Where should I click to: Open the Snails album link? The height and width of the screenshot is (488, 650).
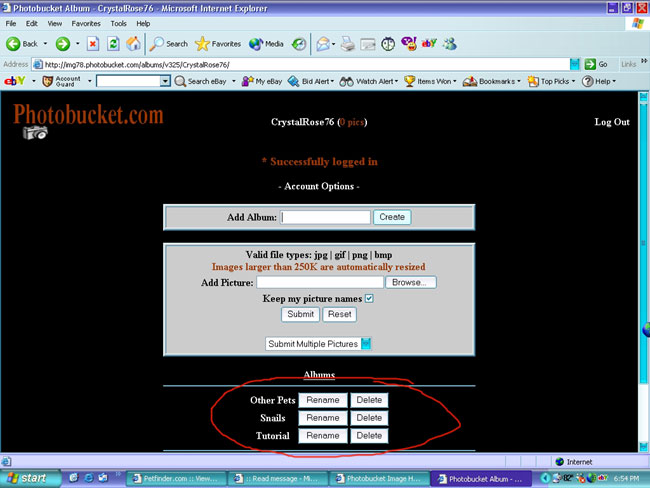tap(272, 418)
